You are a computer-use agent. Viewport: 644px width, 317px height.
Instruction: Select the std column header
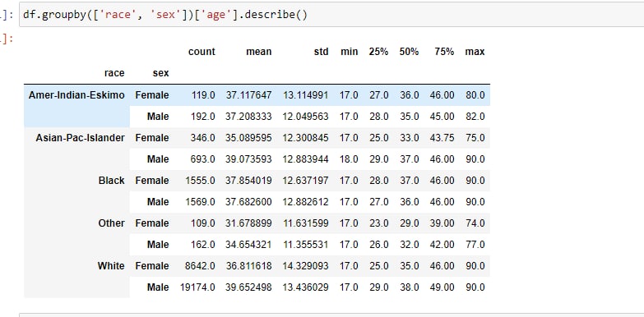(x=322, y=52)
